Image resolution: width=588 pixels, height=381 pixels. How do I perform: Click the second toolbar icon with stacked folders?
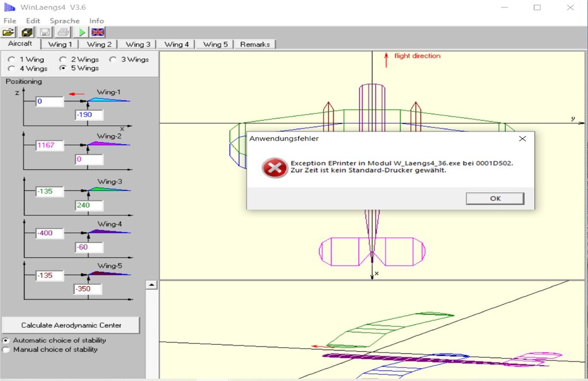point(27,32)
